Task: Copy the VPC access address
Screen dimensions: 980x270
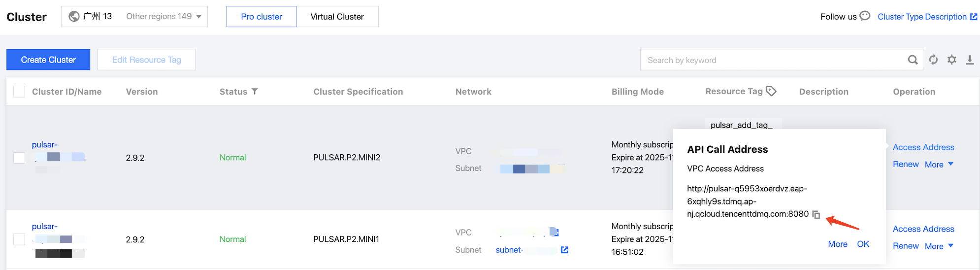Action: tap(816, 214)
